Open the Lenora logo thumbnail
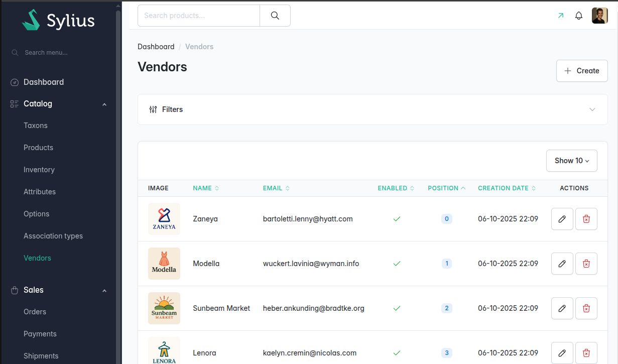Viewport: 618px width, 364px height. [x=164, y=350]
